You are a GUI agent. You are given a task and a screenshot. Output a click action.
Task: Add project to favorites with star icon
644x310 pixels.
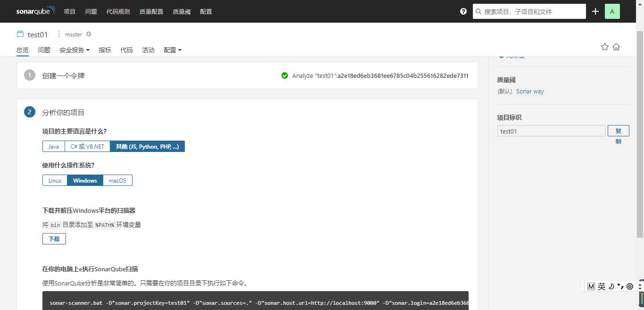click(x=605, y=47)
